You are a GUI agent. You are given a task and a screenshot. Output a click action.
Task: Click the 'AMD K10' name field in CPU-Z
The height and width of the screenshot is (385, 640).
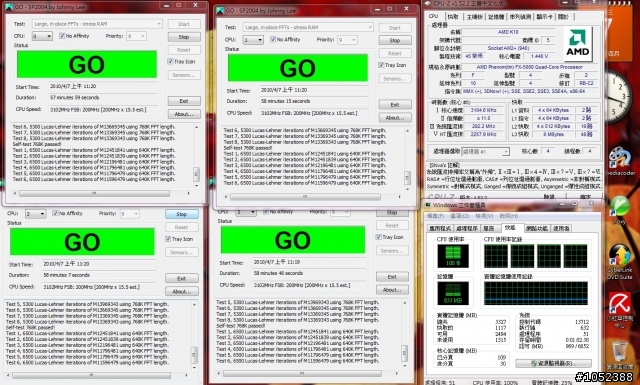(x=508, y=32)
